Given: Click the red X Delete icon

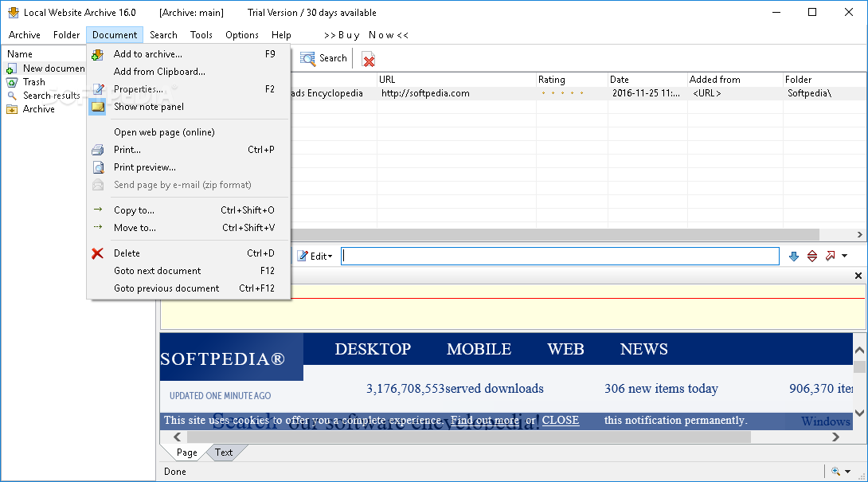Looking at the screenshot, I should click(x=97, y=253).
